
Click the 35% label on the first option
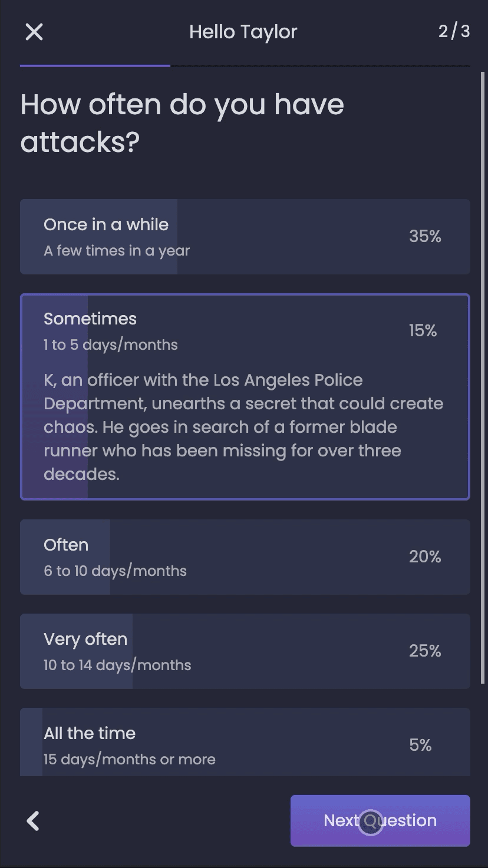(x=425, y=237)
